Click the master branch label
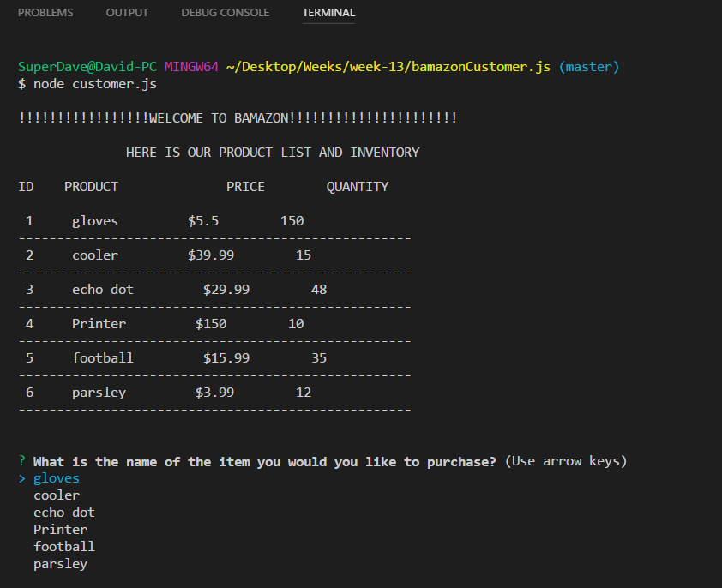 click(x=589, y=66)
